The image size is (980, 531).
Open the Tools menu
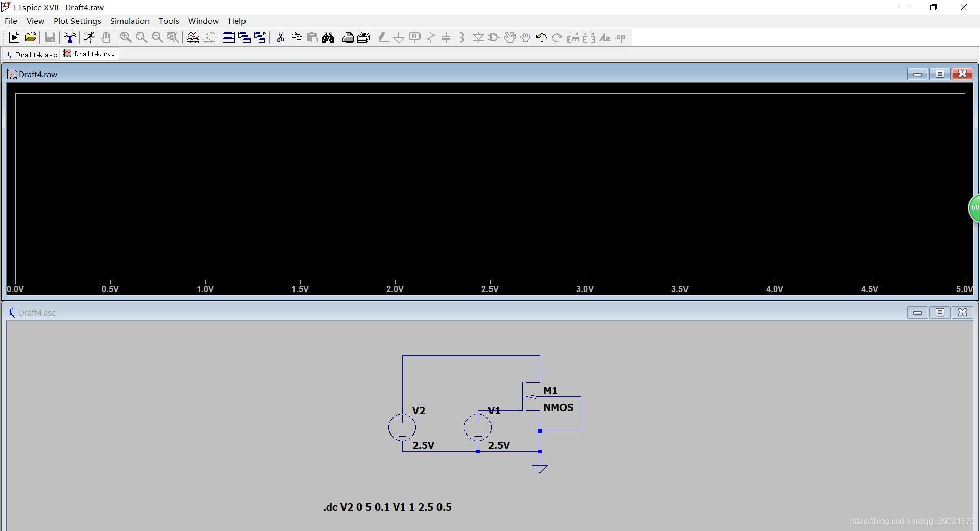click(x=168, y=21)
